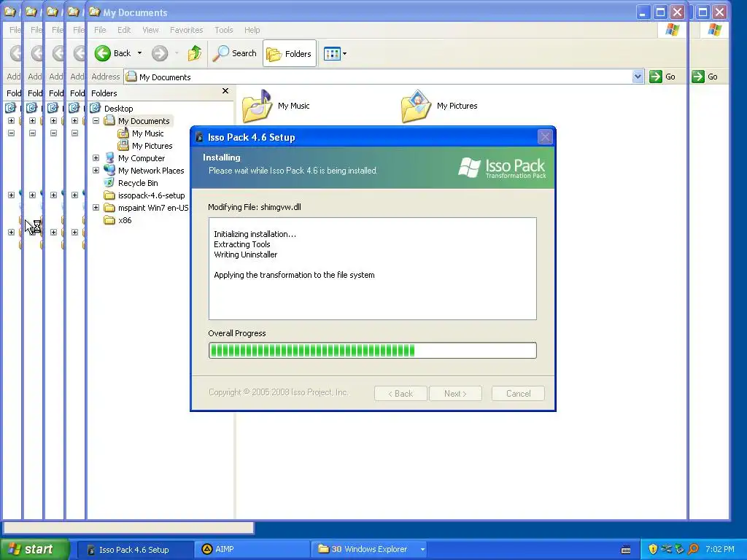The height and width of the screenshot is (560, 747).
Task: Click the Safely Remove Hardware tray icon
Action: click(679, 549)
